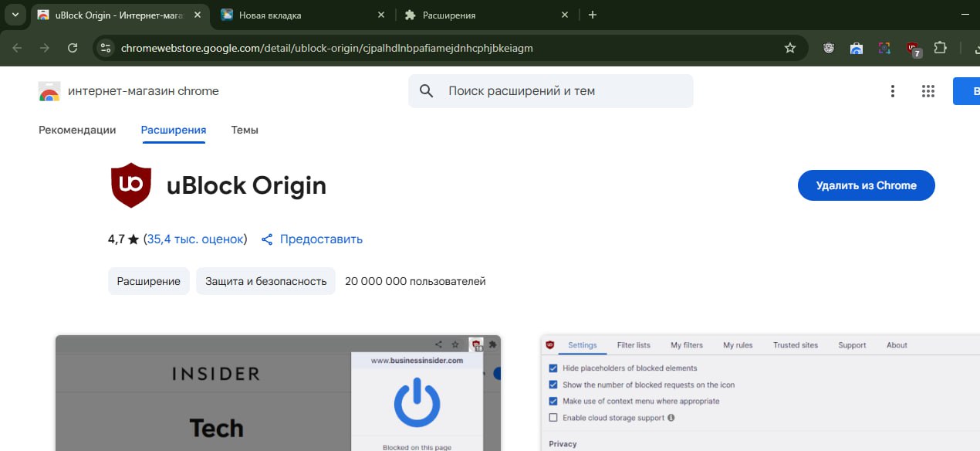Click the magnifier icon in store search
This screenshot has width=980, height=451.
427,91
